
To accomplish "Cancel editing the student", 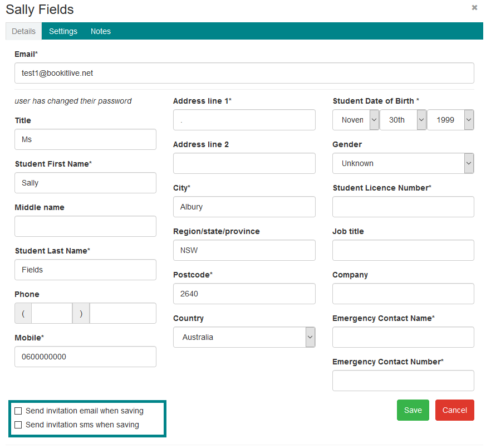I will click(x=454, y=410).
